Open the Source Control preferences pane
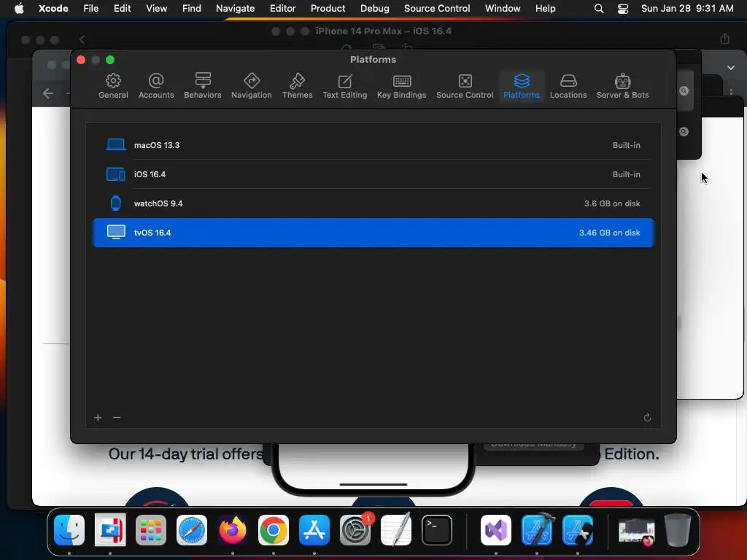 (x=465, y=86)
